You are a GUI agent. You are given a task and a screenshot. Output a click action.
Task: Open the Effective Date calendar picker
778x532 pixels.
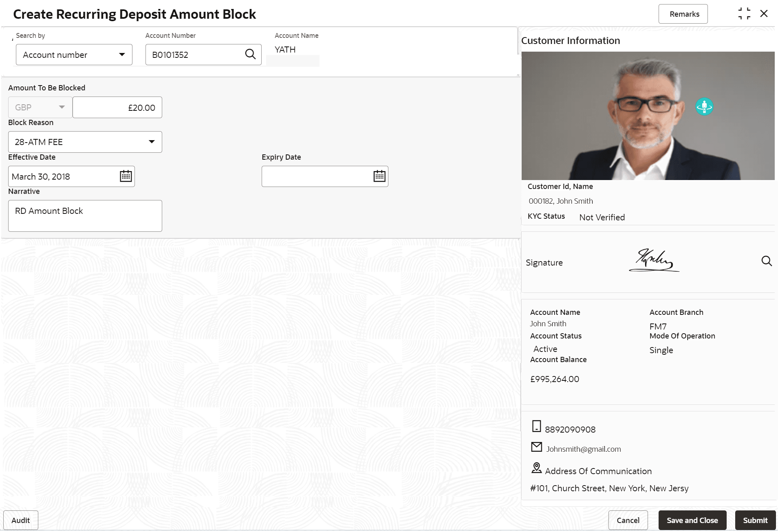tap(126, 176)
